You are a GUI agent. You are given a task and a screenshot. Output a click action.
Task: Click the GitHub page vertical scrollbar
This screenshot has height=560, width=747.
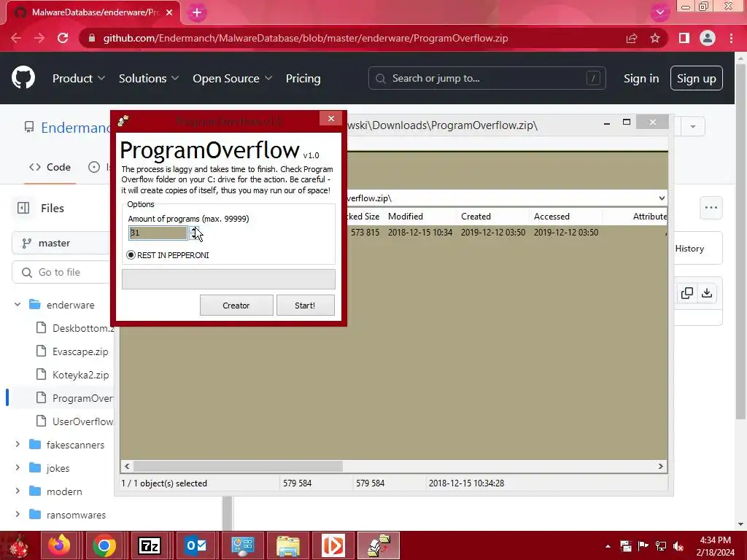point(740,243)
